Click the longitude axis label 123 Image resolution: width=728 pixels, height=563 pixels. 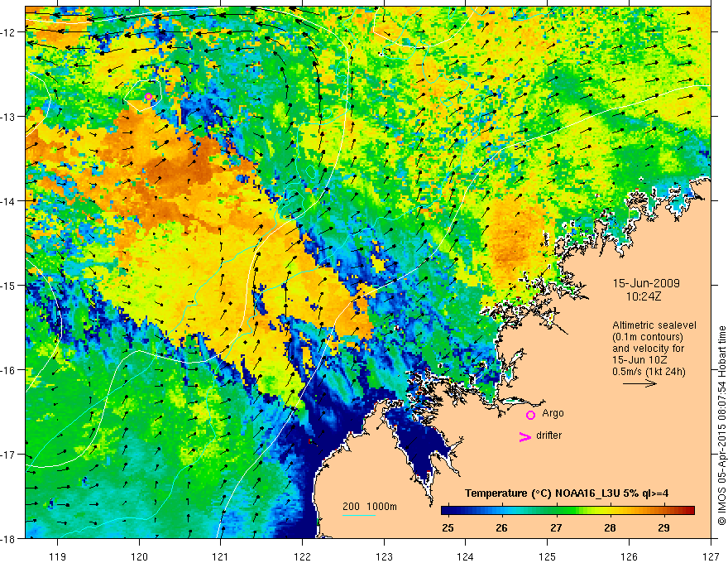(x=384, y=556)
